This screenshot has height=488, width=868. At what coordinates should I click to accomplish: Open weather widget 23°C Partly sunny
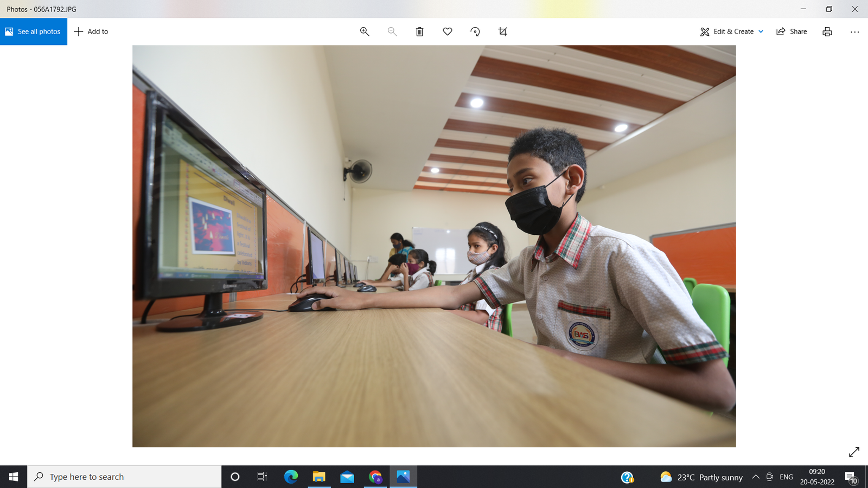tap(701, 477)
